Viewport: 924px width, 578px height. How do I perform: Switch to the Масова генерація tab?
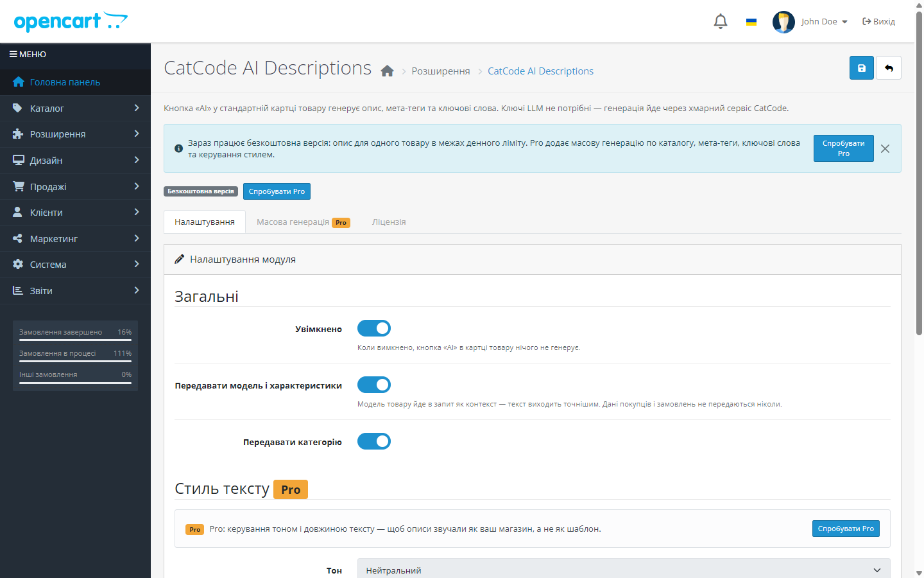[x=304, y=222]
